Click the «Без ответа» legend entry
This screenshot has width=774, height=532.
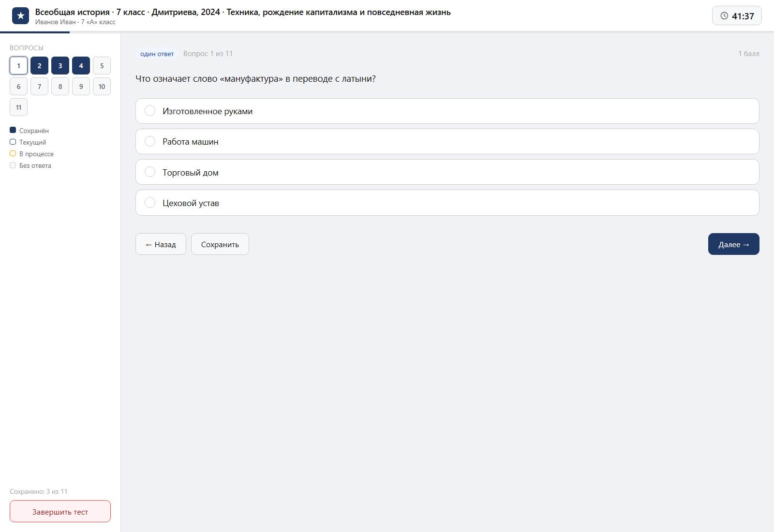pos(30,165)
